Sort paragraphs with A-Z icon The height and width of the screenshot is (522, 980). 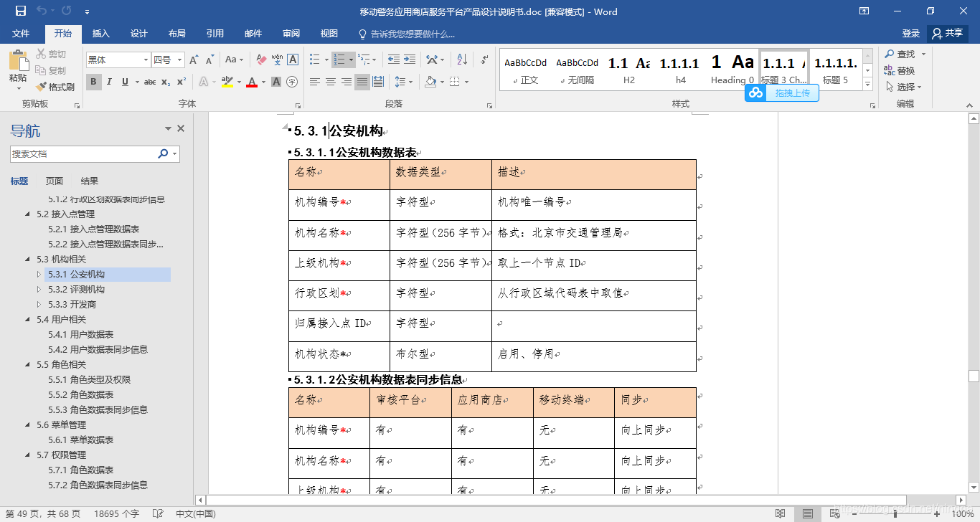[x=462, y=60]
